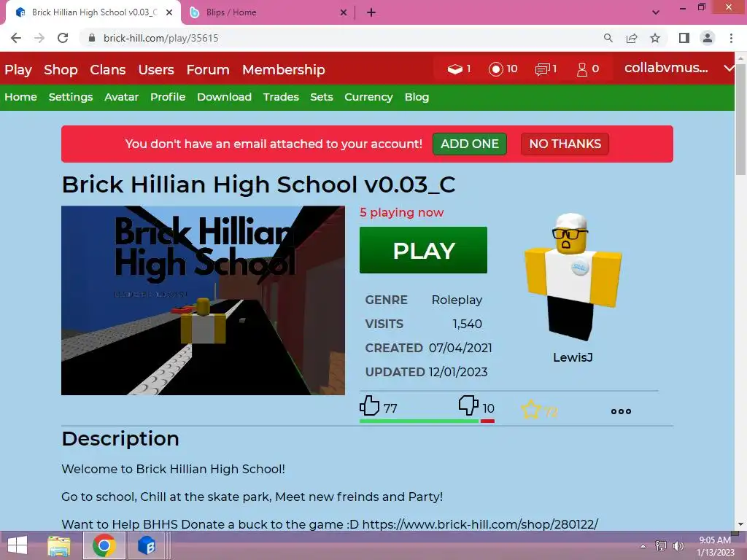
Task: Open a new browser tab
Action: click(371, 12)
